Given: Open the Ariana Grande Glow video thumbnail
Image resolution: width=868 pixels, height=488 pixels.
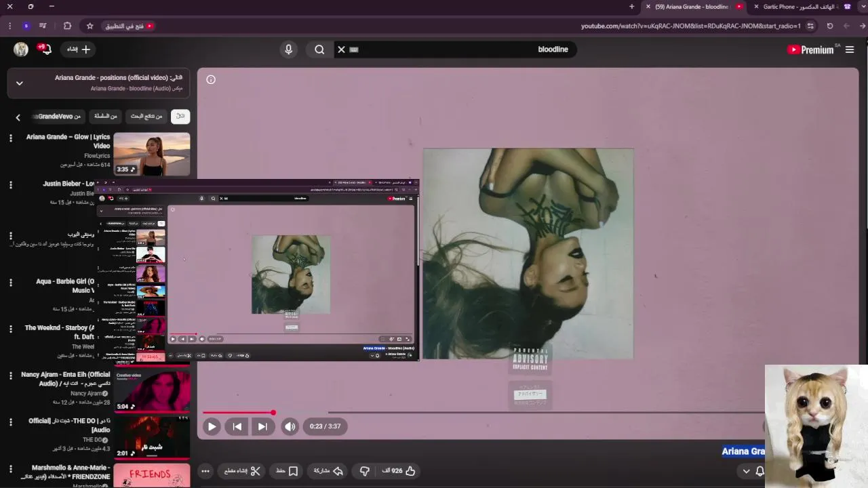Looking at the screenshot, I should (x=152, y=154).
